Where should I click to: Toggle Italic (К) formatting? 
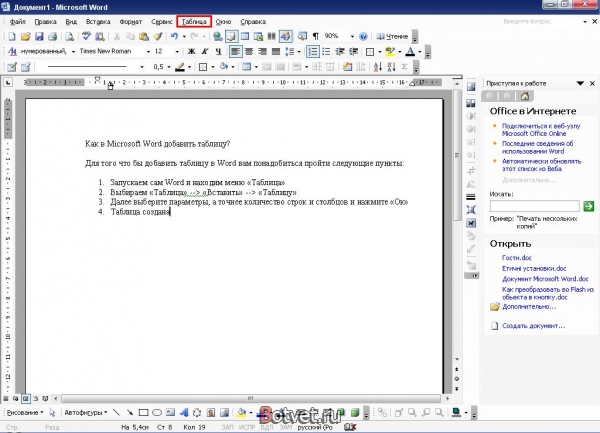pyautogui.click(x=205, y=51)
